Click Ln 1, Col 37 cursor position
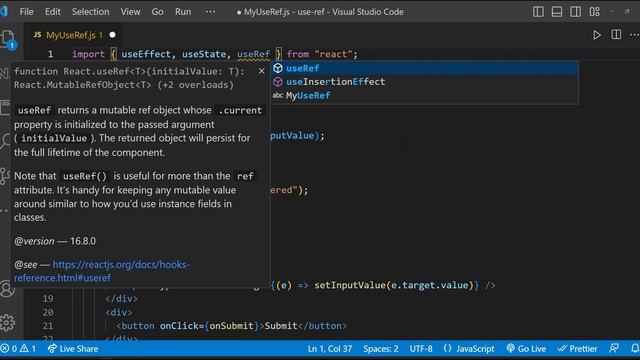The image size is (640, 360). tap(330, 349)
